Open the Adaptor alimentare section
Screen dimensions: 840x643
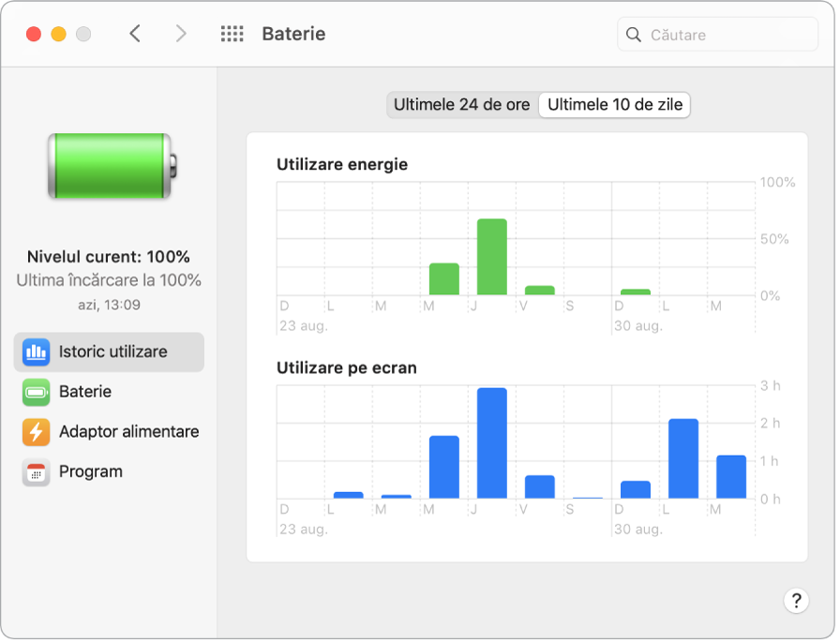pos(109,432)
